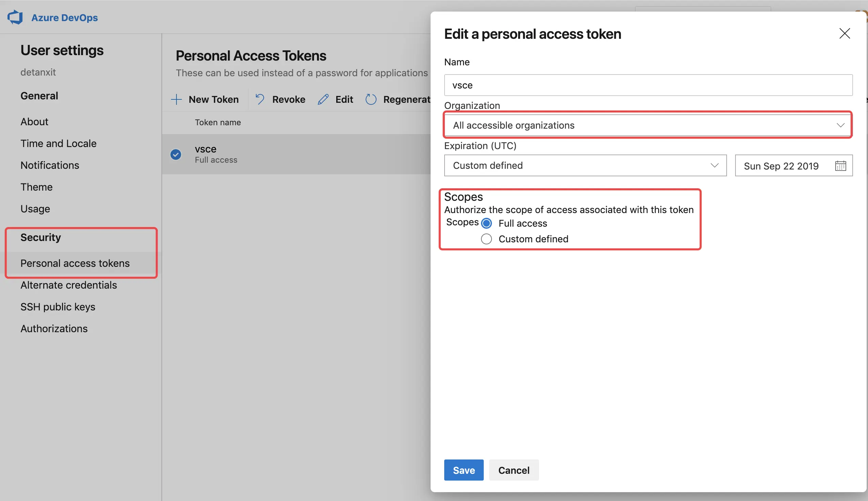Screen dimensions: 868x501
Task: Choose the Custom defined scope radio button
Action: [x=486, y=239]
